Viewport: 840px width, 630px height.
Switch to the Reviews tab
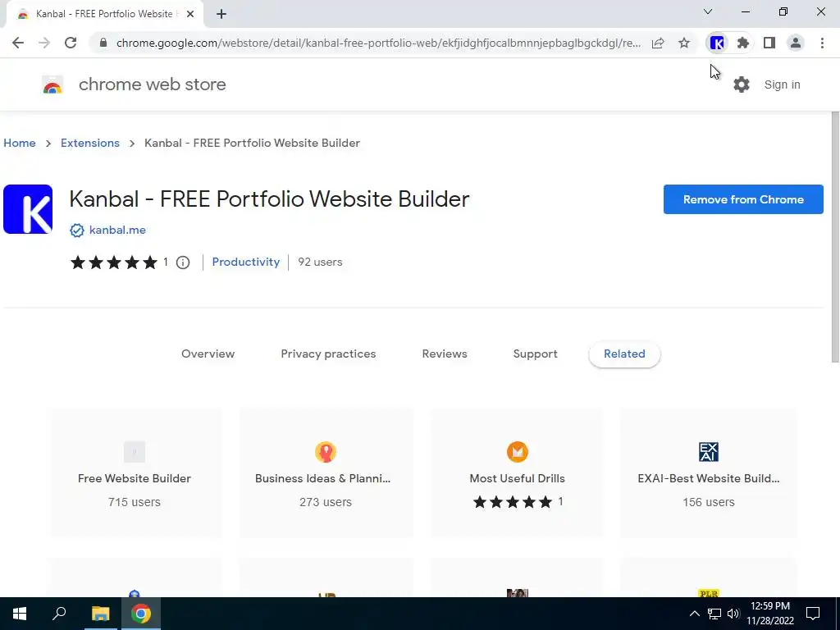[445, 354]
